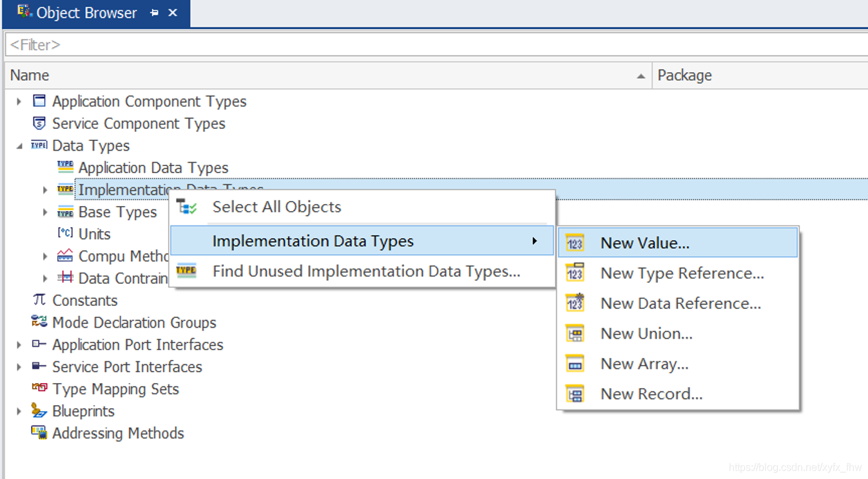This screenshot has height=479, width=868.
Task: Click the Mode Declaration Groups icon
Action: 39,322
